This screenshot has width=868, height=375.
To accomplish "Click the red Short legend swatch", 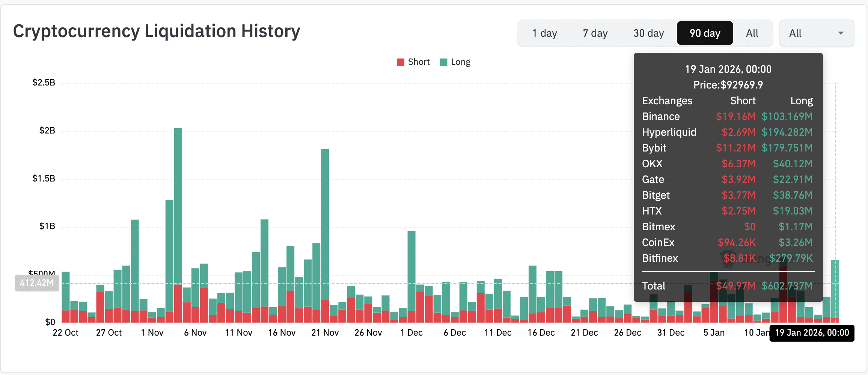I will point(401,62).
